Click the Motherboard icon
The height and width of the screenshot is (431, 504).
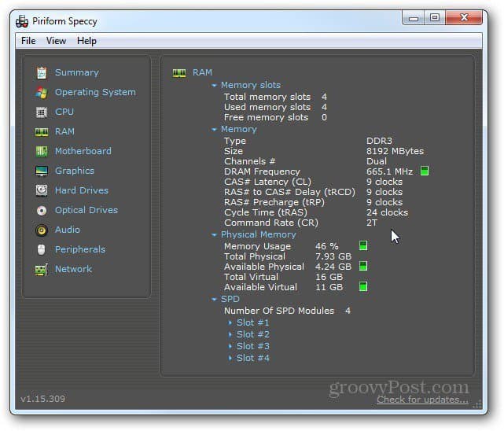pos(42,151)
